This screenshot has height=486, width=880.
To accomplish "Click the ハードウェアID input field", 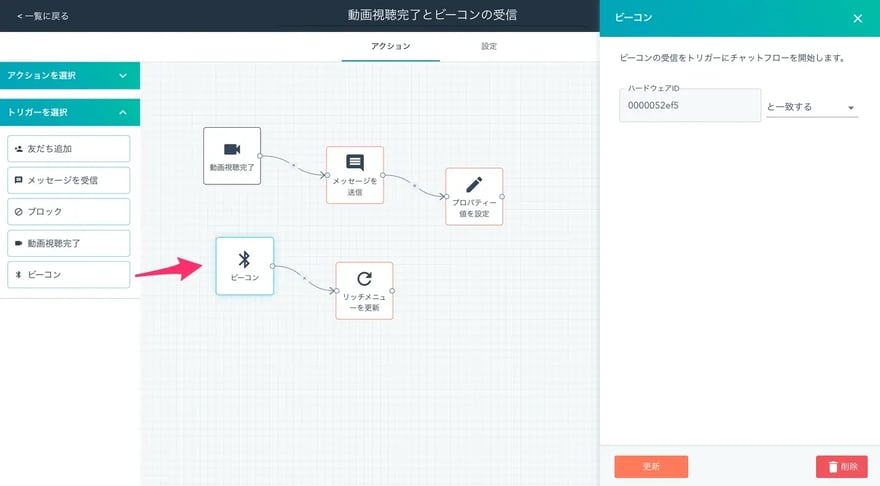I will 690,106.
